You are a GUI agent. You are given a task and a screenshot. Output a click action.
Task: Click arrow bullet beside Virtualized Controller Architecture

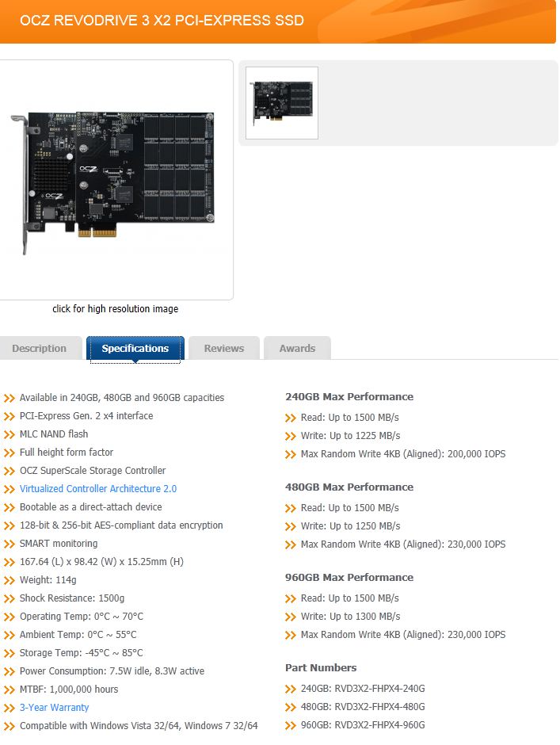[x=9, y=489]
